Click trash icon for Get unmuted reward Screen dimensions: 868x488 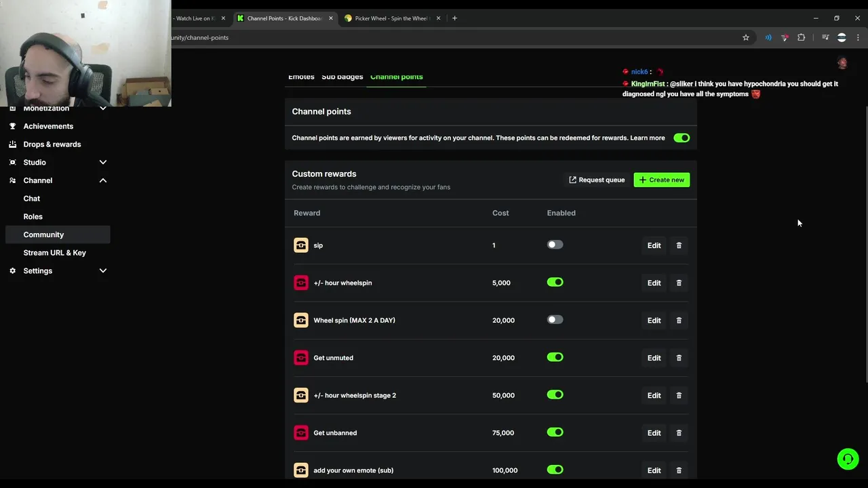pyautogui.click(x=679, y=358)
